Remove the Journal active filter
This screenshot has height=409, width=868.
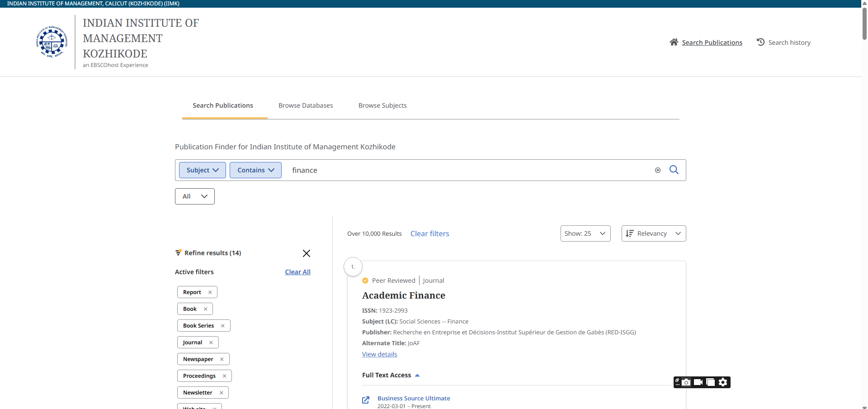tap(211, 342)
